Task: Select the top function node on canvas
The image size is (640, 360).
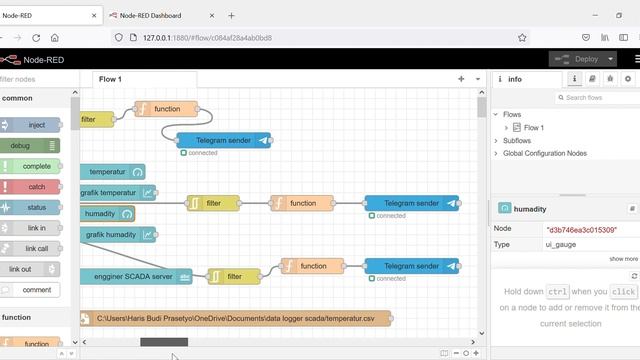Action: 166,109
